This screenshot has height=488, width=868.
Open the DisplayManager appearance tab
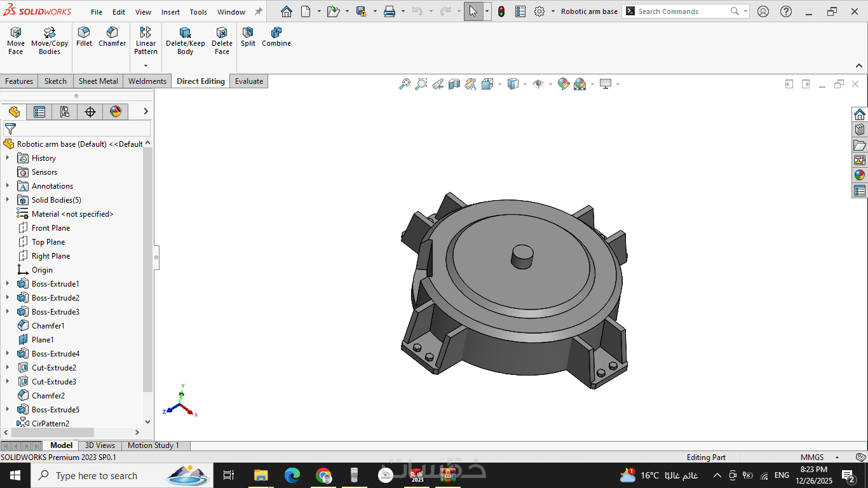(115, 112)
